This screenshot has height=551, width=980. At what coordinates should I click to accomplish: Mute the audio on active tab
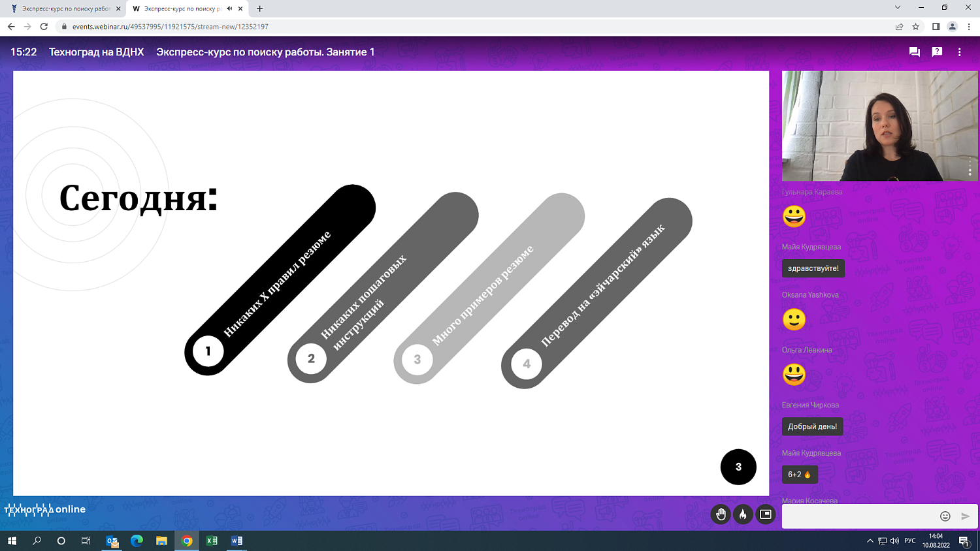pyautogui.click(x=229, y=8)
